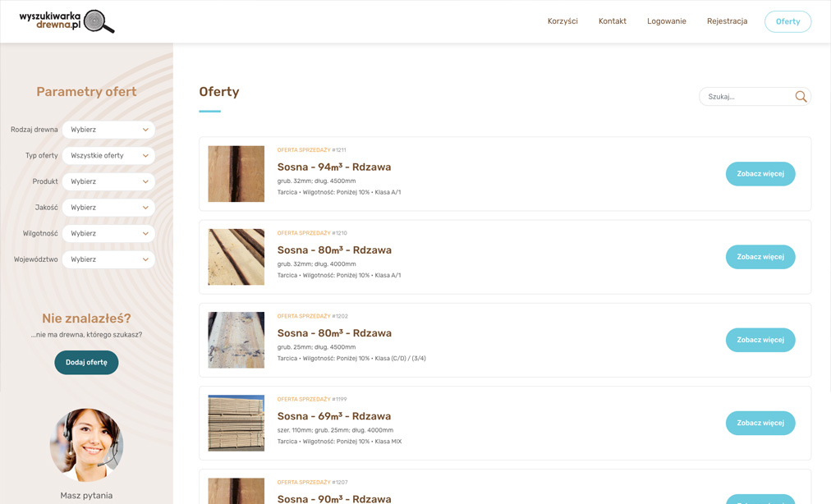Go to the Korzyści menu item
This screenshot has width=831, height=504.
pos(562,21)
